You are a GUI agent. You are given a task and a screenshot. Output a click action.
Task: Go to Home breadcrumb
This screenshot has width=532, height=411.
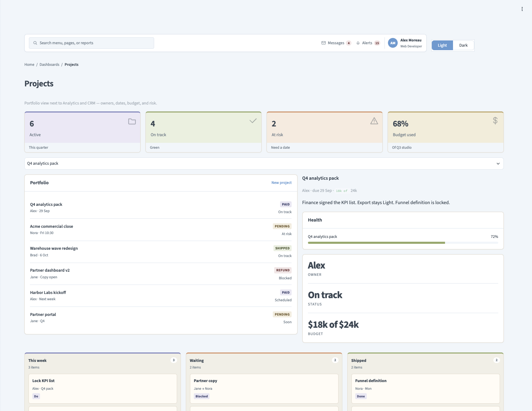(x=29, y=65)
